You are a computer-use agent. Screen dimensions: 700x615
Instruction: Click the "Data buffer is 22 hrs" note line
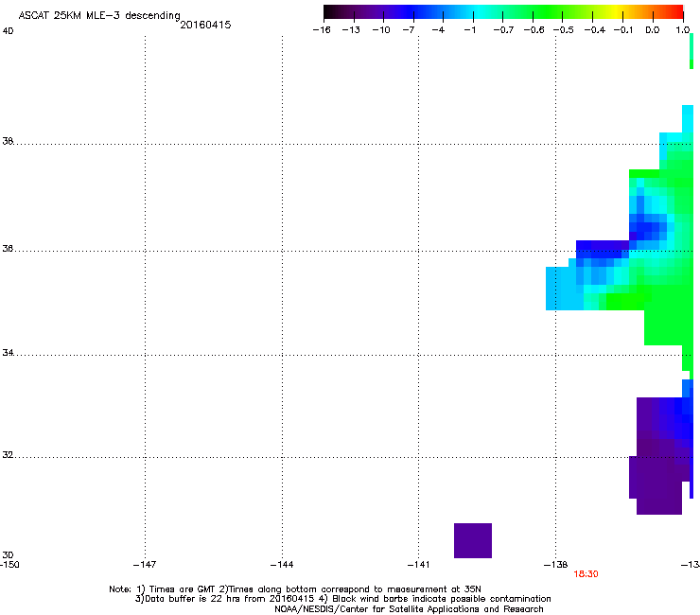[x=342, y=599]
